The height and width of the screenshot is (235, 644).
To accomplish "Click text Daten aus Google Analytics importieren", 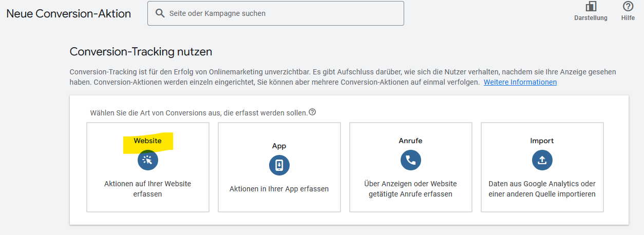I will pyautogui.click(x=542, y=189).
